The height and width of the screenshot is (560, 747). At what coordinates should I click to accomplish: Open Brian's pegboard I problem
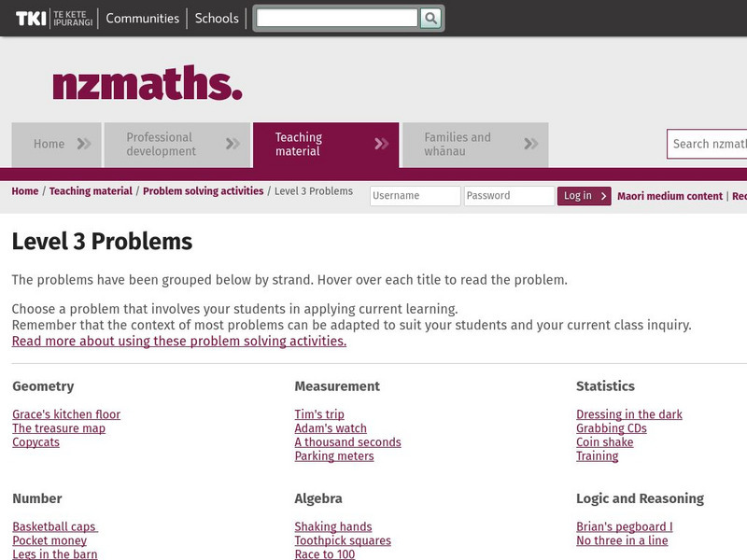625,526
